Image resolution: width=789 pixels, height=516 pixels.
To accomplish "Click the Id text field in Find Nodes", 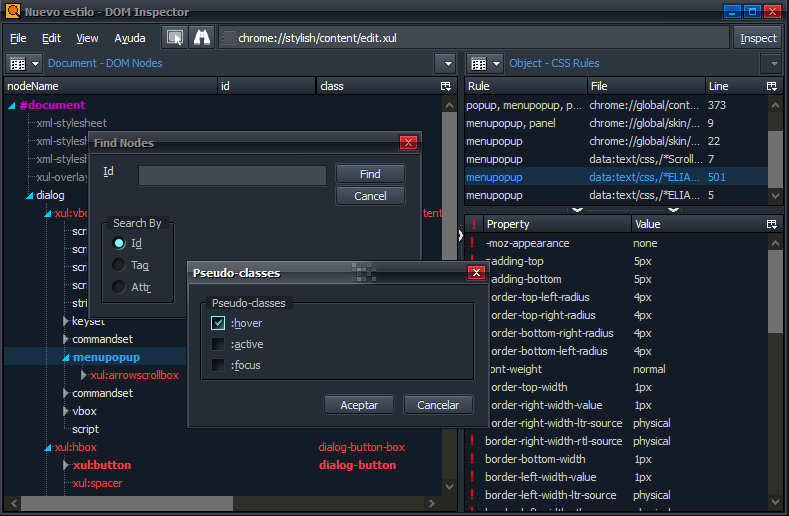I will pyautogui.click(x=232, y=176).
